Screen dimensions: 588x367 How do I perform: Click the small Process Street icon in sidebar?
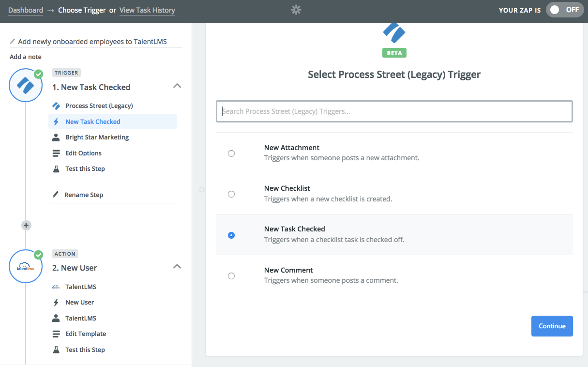(x=56, y=106)
